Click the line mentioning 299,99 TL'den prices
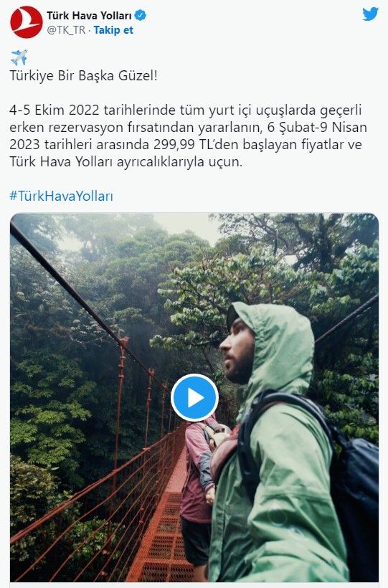Image resolution: width=388 pixels, height=588 pixels. click(x=186, y=145)
